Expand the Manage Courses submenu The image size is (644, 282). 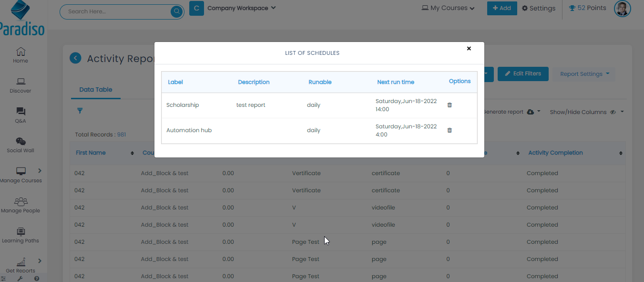click(x=40, y=171)
